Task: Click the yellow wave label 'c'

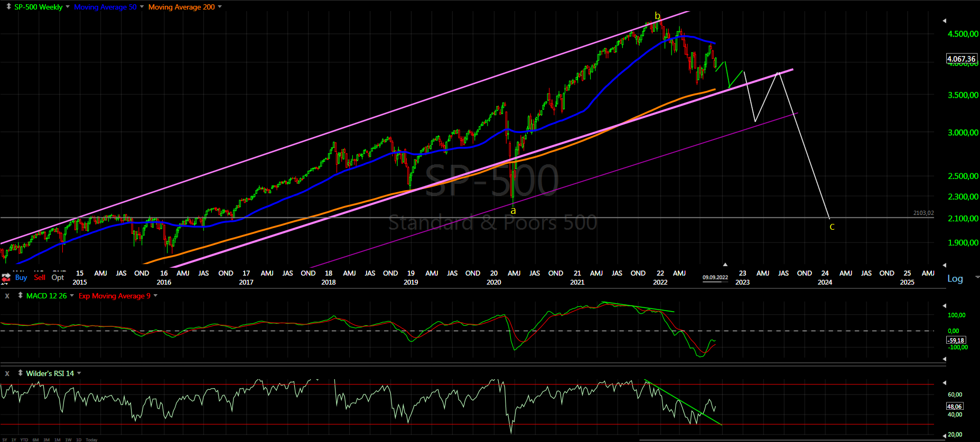Action: coord(832,227)
